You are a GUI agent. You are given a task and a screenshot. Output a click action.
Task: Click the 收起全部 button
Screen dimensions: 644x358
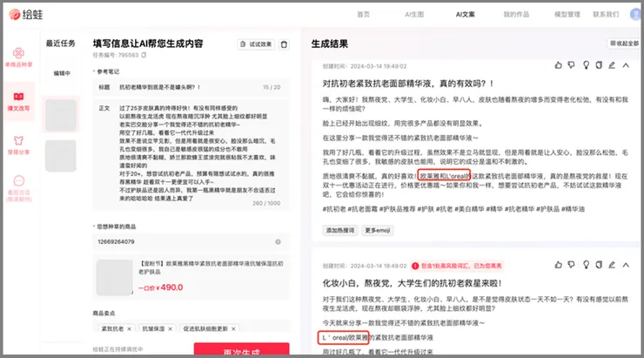coord(624,44)
